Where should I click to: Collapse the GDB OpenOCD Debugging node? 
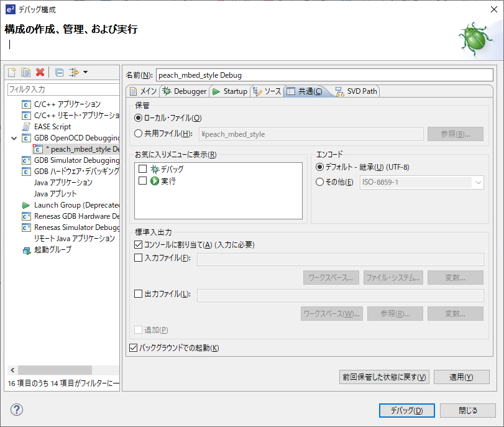pyautogui.click(x=14, y=138)
